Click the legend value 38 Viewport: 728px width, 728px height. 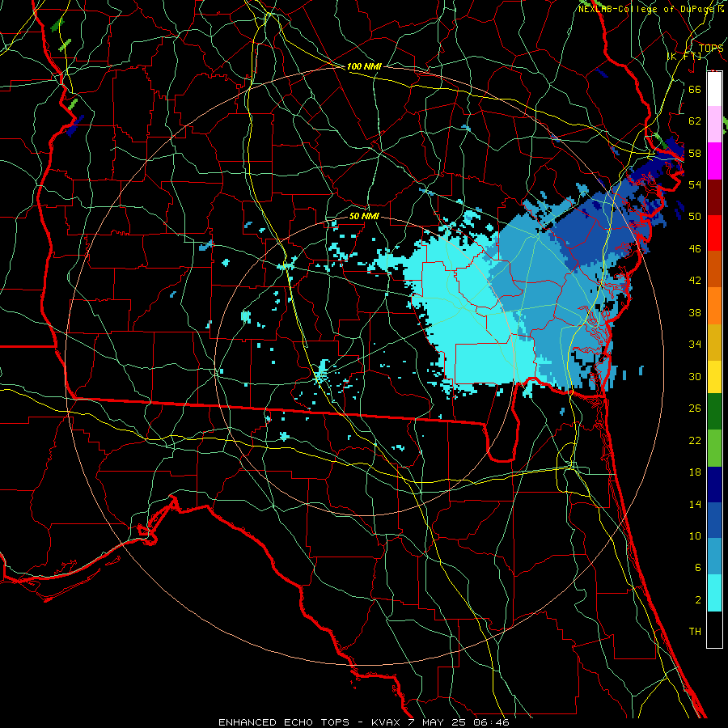695,312
